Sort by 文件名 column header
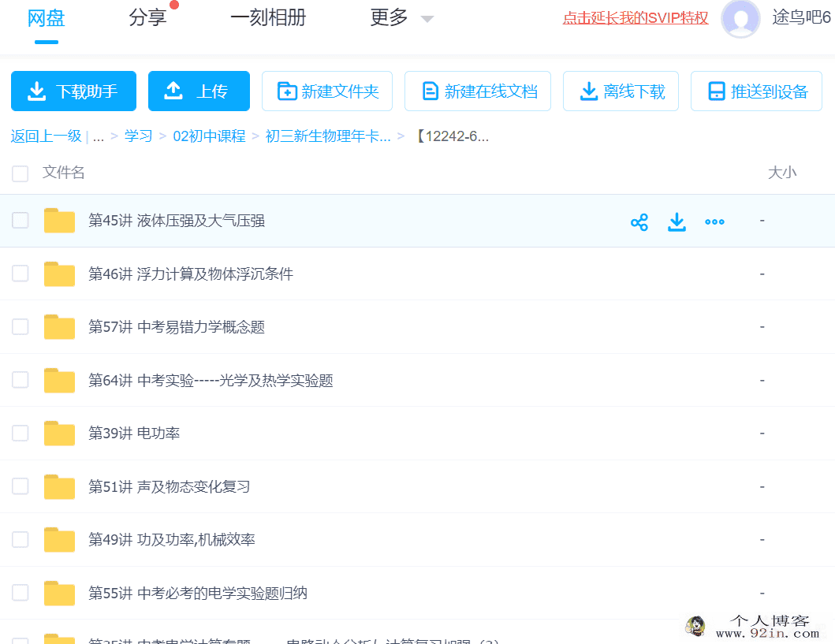 pyautogui.click(x=63, y=173)
